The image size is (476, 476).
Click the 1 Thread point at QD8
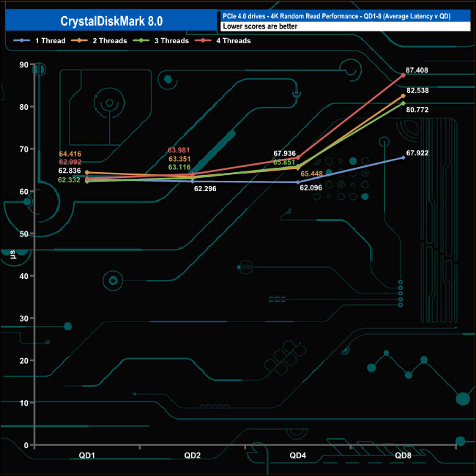click(404, 158)
